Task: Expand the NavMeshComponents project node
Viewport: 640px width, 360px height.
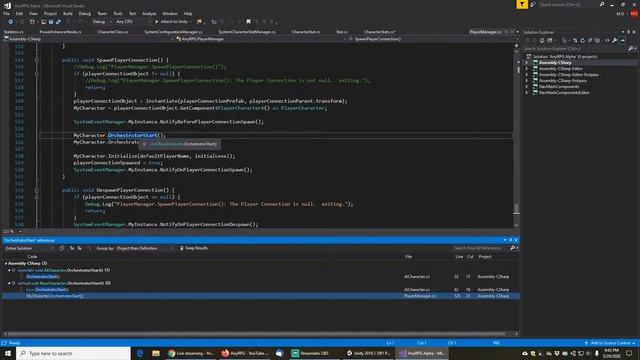Action: [x=527, y=87]
